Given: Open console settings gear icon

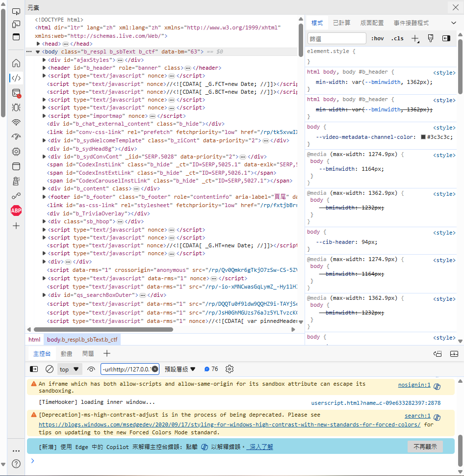Looking at the screenshot, I should tap(230, 369).
